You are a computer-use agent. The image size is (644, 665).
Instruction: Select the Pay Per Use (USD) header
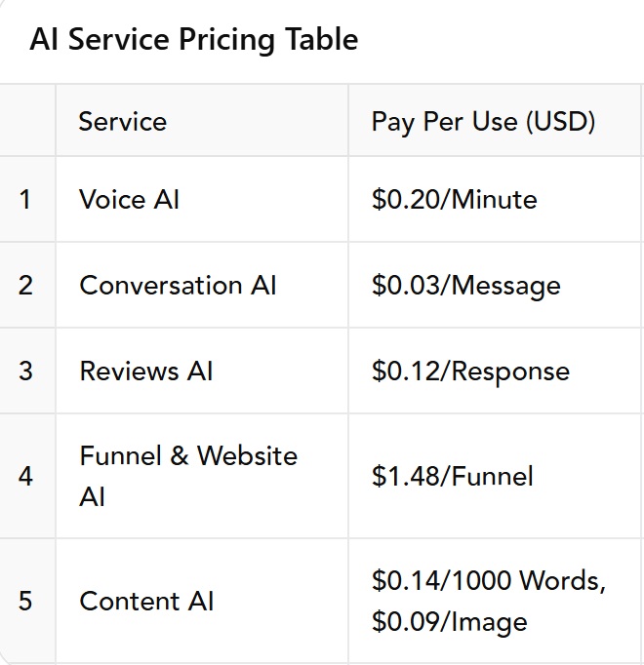coord(495,121)
